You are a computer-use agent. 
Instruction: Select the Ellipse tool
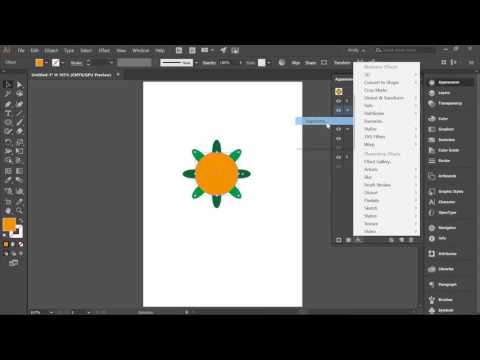8,122
